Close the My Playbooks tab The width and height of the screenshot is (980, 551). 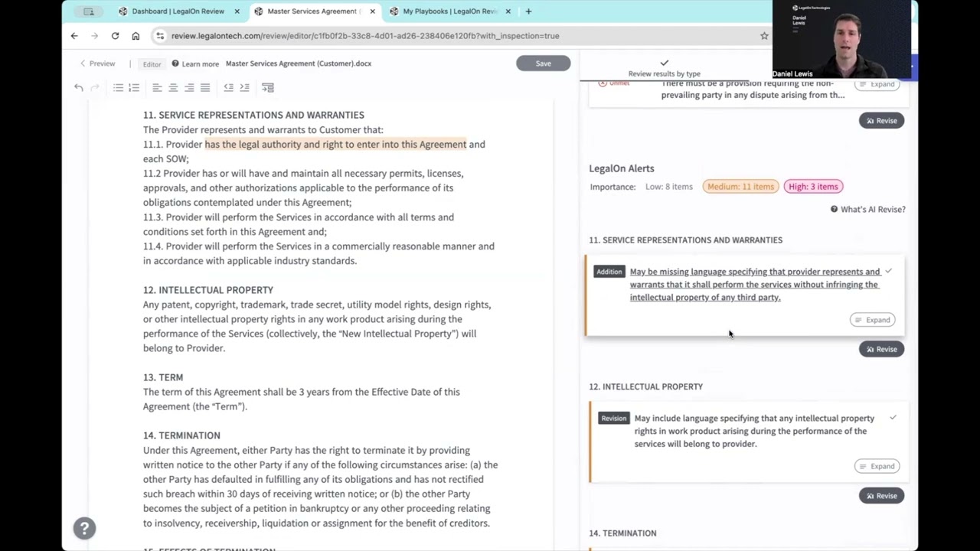[x=508, y=11]
